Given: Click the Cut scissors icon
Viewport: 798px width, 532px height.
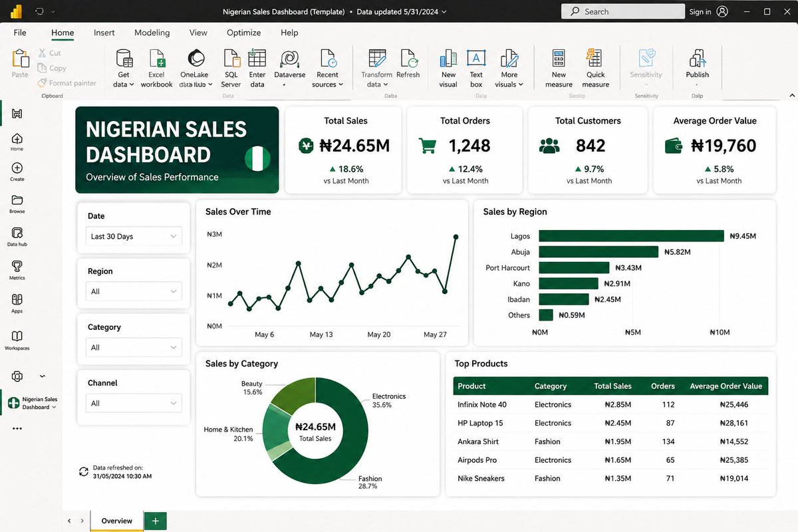Looking at the screenshot, I should tap(41, 53).
